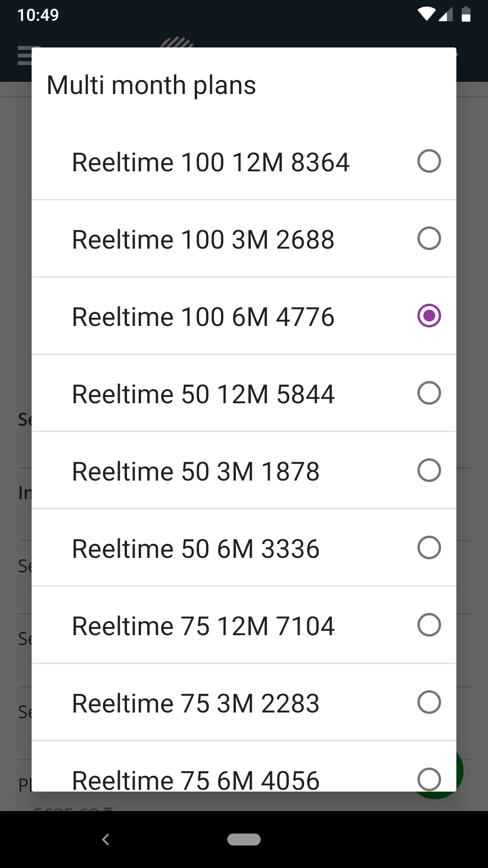Tap the battery icon in status bar
Viewport: 488px width, 868px height.
pos(466,14)
